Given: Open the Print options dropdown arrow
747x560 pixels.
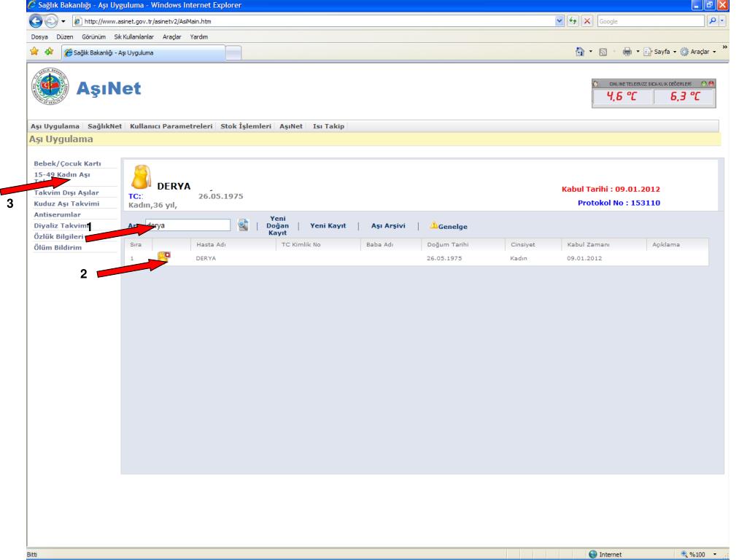Looking at the screenshot, I should click(638, 52).
